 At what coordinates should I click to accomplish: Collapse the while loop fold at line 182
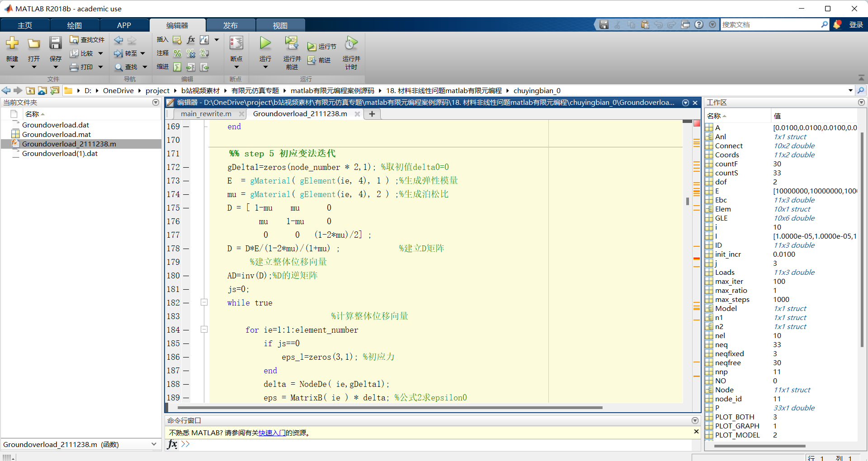coord(204,302)
